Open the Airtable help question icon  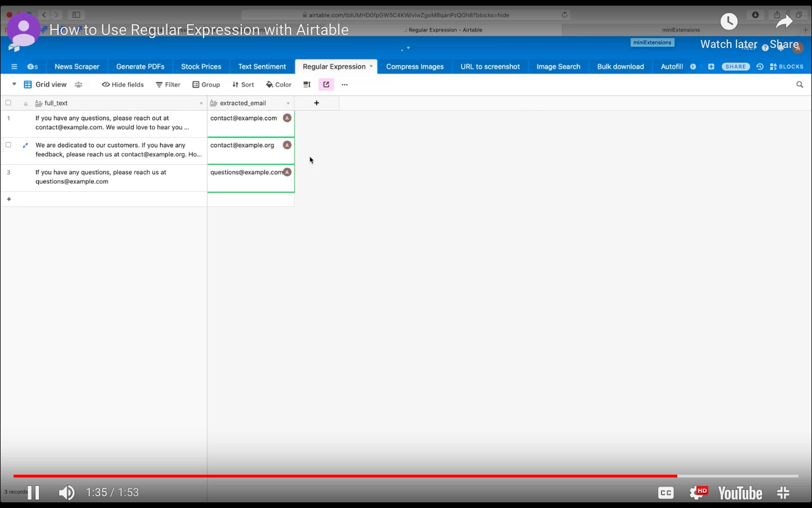click(x=765, y=48)
